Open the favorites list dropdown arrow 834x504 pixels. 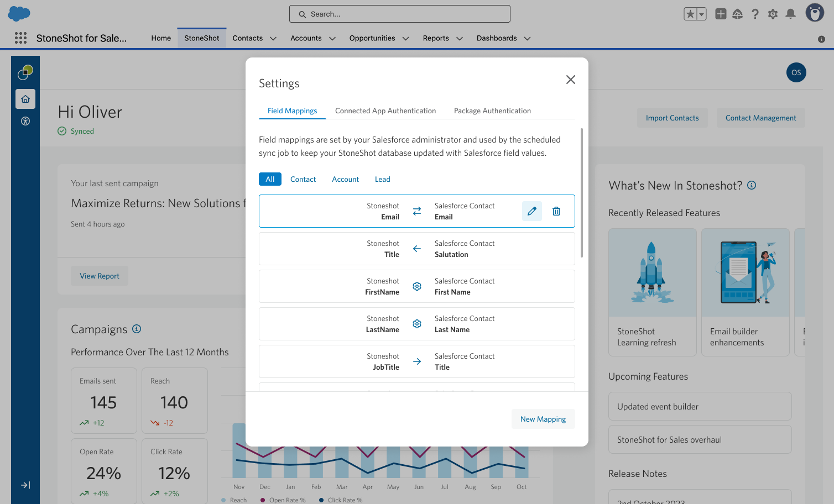(702, 14)
